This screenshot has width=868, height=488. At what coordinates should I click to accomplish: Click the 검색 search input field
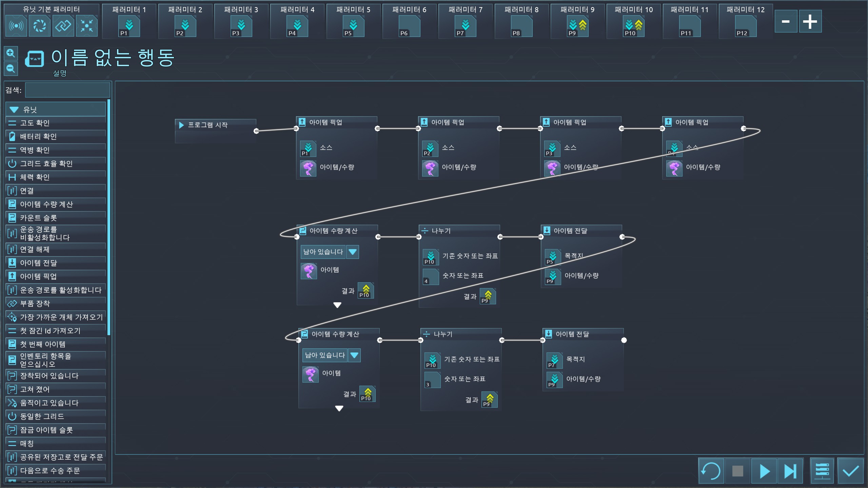click(x=67, y=90)
